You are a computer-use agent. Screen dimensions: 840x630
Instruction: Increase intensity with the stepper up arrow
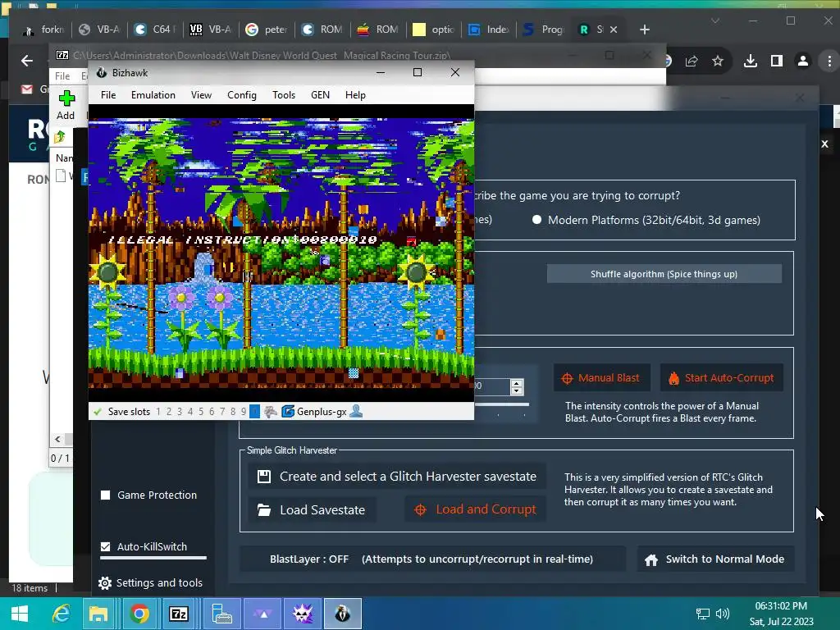click(x=517, y=382)
